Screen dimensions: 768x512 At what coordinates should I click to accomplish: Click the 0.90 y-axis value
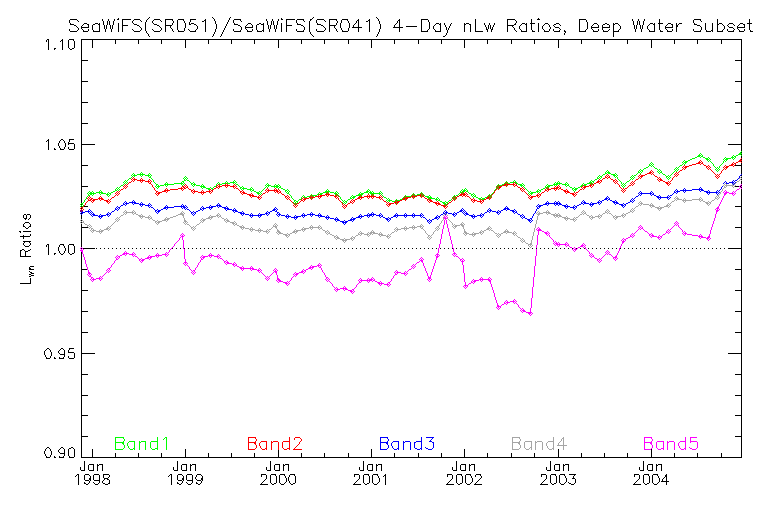point(60,452)
